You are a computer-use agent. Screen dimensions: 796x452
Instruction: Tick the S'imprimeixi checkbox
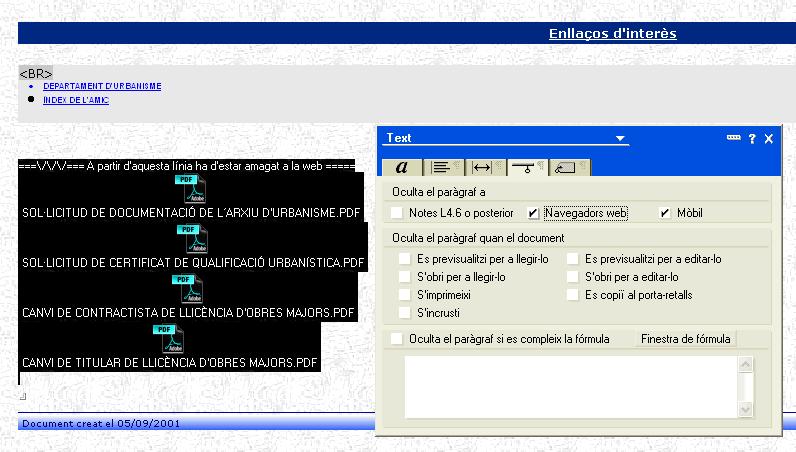tap(405, 295)
